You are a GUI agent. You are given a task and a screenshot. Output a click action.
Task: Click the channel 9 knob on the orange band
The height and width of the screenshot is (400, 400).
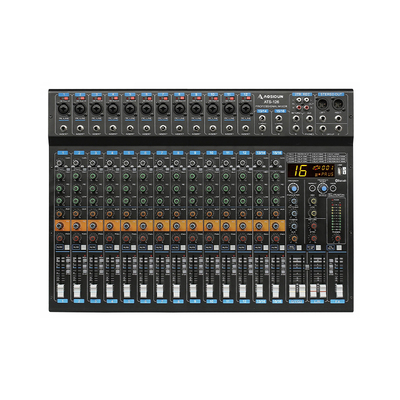pyautogui.click(x=192, y=226)
